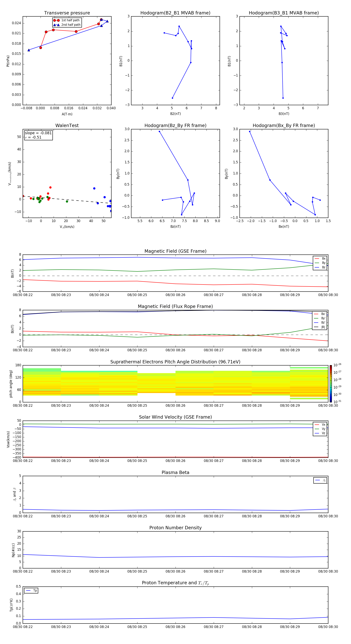Click the "βp and β" y-axis label

(x=14, y=494)
